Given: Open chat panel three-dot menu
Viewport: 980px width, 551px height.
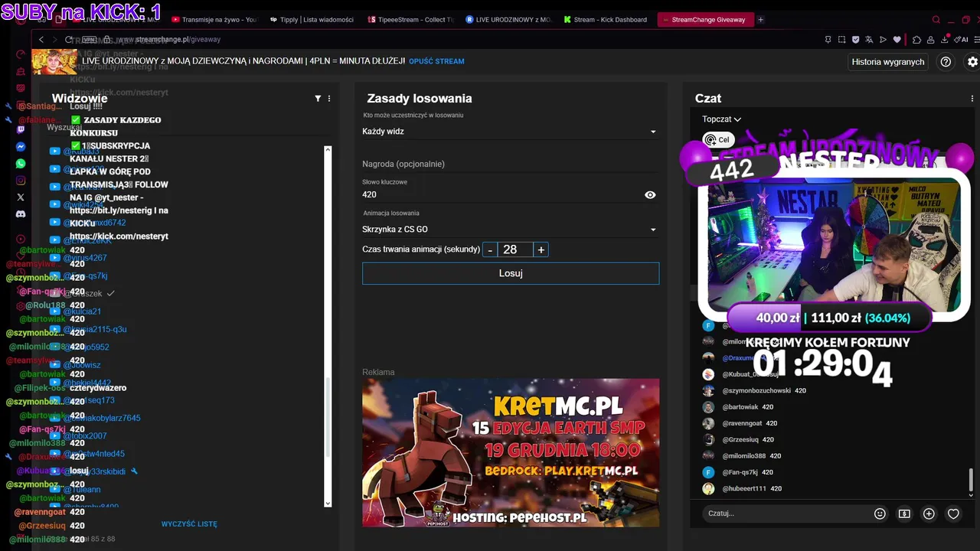Looking at the screenshot, I should [972, 99].
